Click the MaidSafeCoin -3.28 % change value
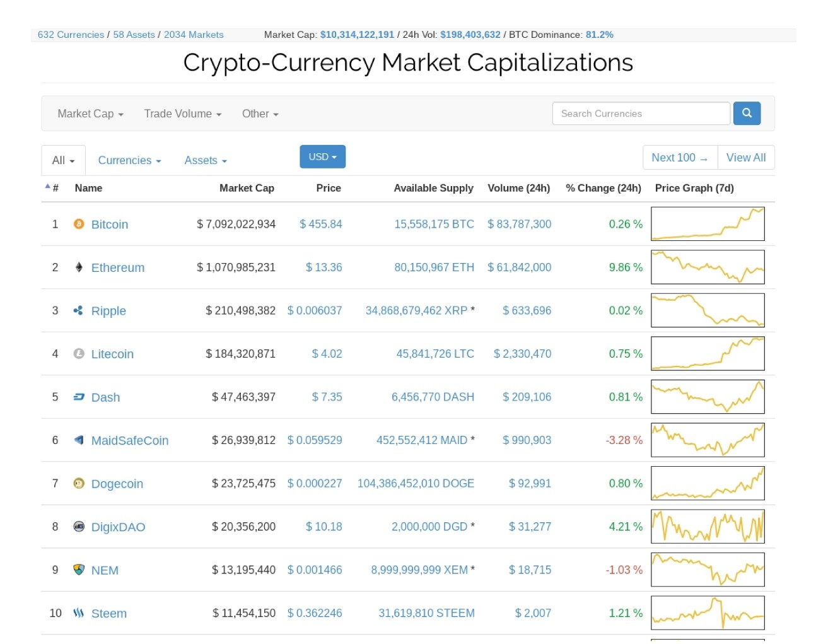The height and width of the screenshot is (644, 816). point(624,440)
